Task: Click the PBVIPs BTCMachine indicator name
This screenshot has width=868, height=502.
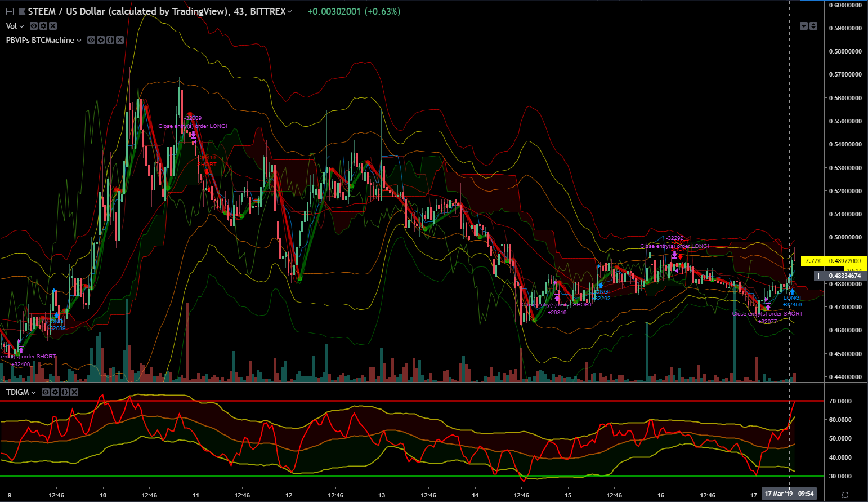Action: tap(40, 41)
